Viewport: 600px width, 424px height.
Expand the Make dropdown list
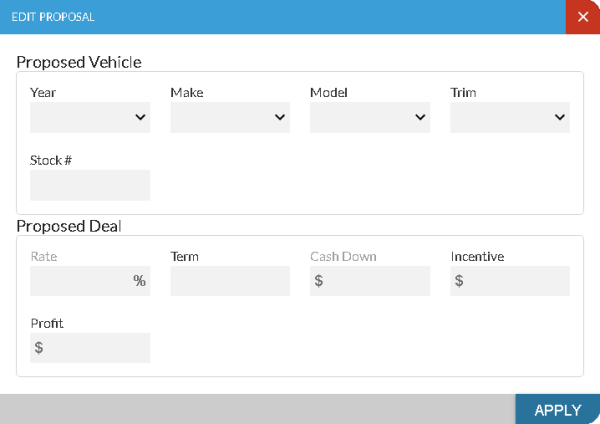click(x=230, y=118)
